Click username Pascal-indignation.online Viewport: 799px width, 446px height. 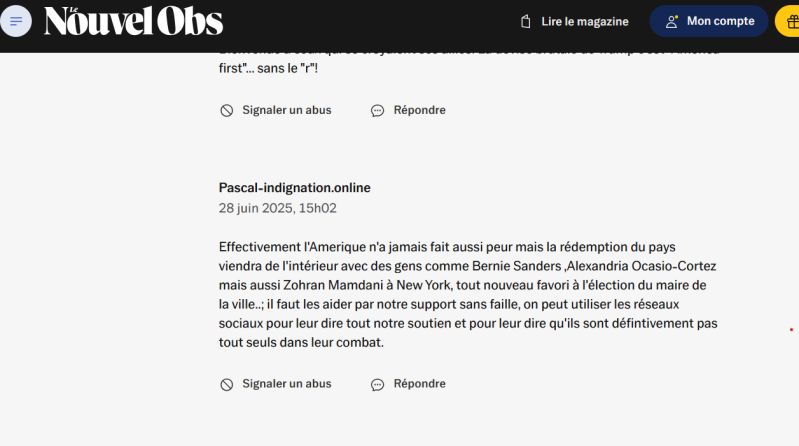(x=294, y=188)
